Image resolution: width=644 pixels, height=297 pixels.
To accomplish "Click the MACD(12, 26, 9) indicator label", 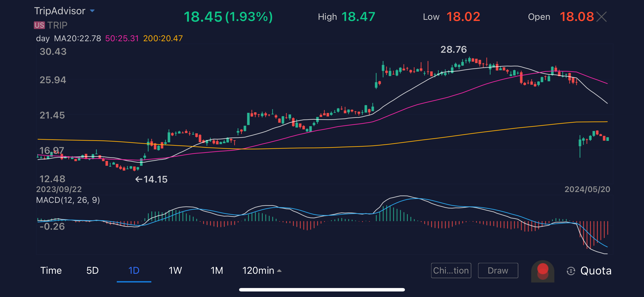I will (68, 200).
